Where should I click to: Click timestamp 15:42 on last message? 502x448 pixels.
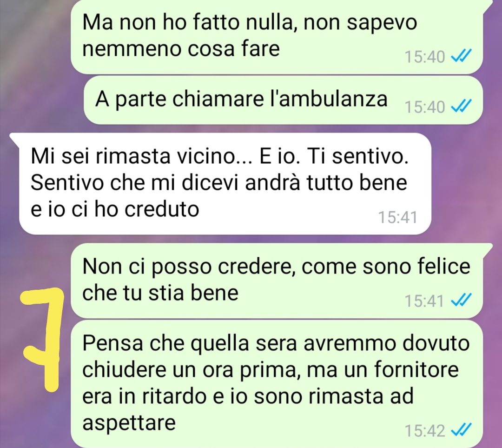[x=425, y=430]
